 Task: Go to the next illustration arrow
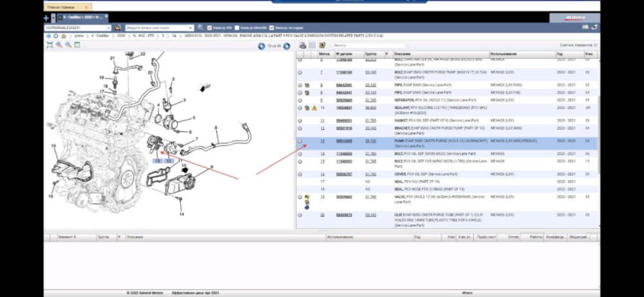(287, 46)
